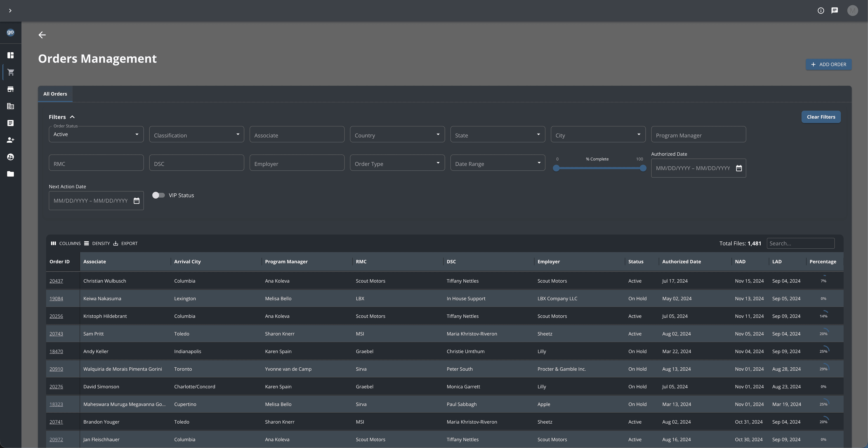868x448 pixels.
Task: Open the shopping cart orders icon
Action: click(x=10, y=72)
